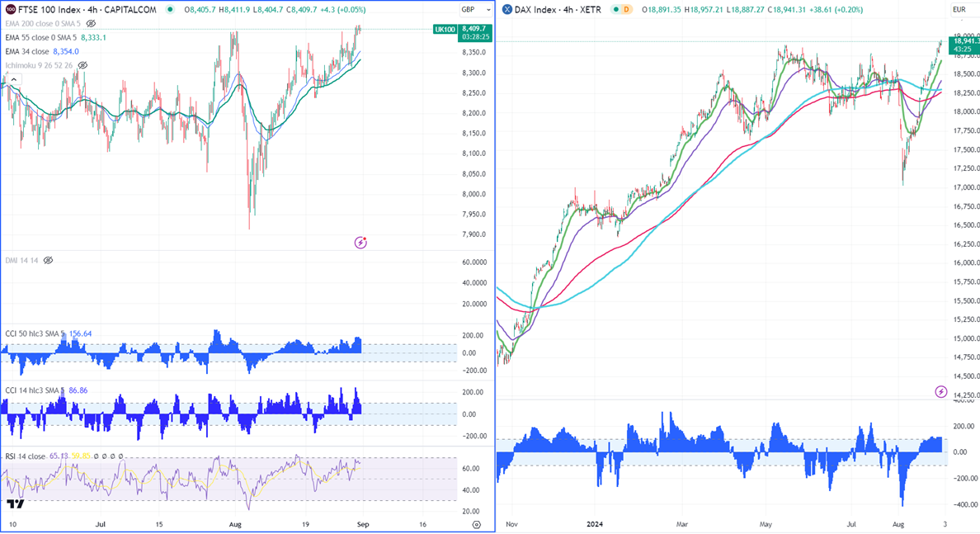Select the Ichimoku 9 26 52 26 label
980x534 pixels.
[x=39, y=65]
